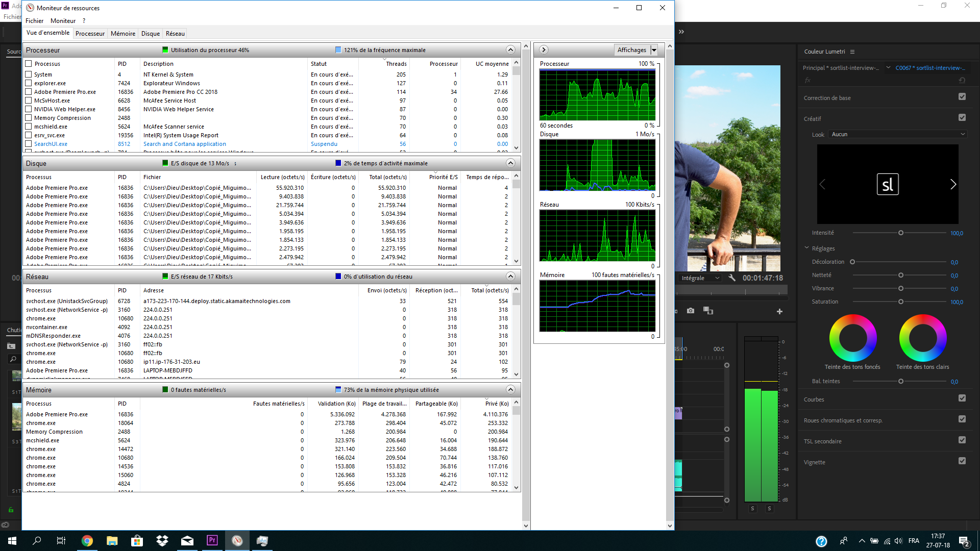Click the system tray volume icon

tap(898, 541)
